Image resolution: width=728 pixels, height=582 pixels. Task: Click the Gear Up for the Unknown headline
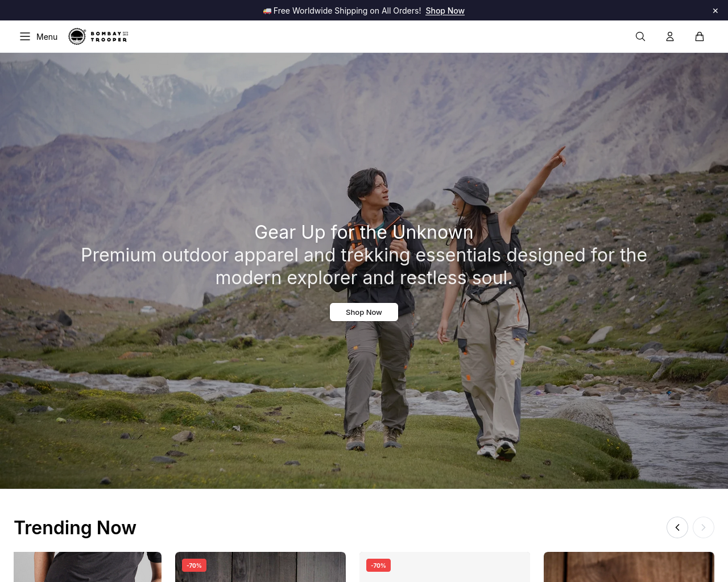tap(364, 232)
